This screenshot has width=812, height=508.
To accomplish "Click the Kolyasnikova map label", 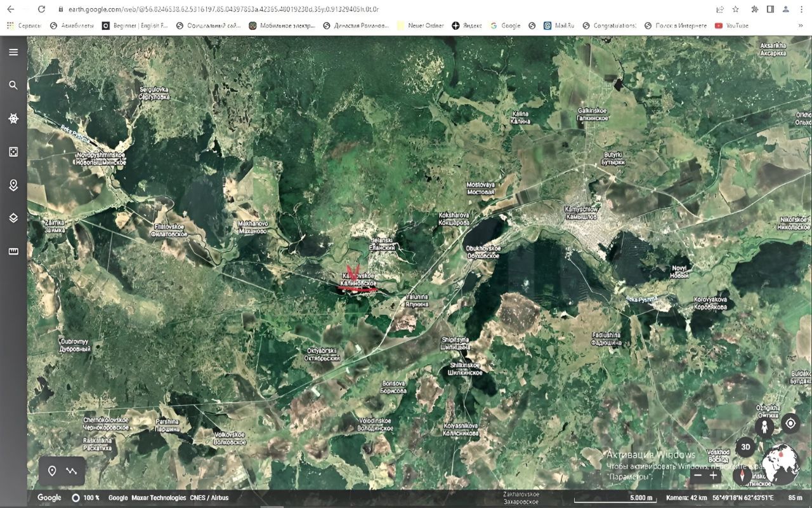I will pyautogui.click(x=461, y=429).
